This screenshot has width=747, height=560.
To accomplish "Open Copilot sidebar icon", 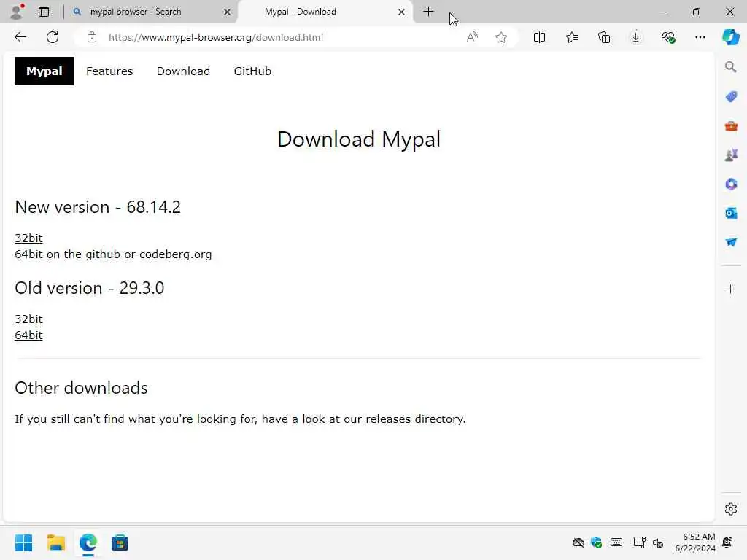I will [x=731, y=37].
